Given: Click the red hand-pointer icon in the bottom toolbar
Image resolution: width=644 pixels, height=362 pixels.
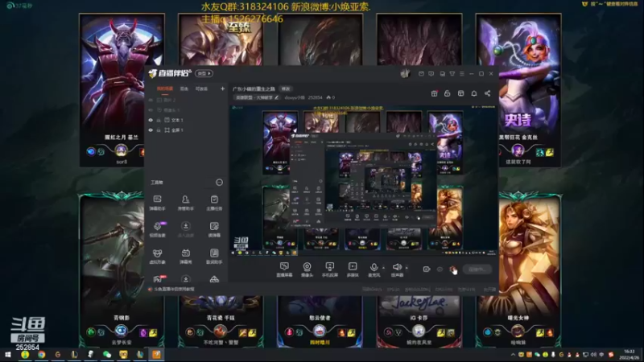Looking at the screenshot, I should point(453,269).
